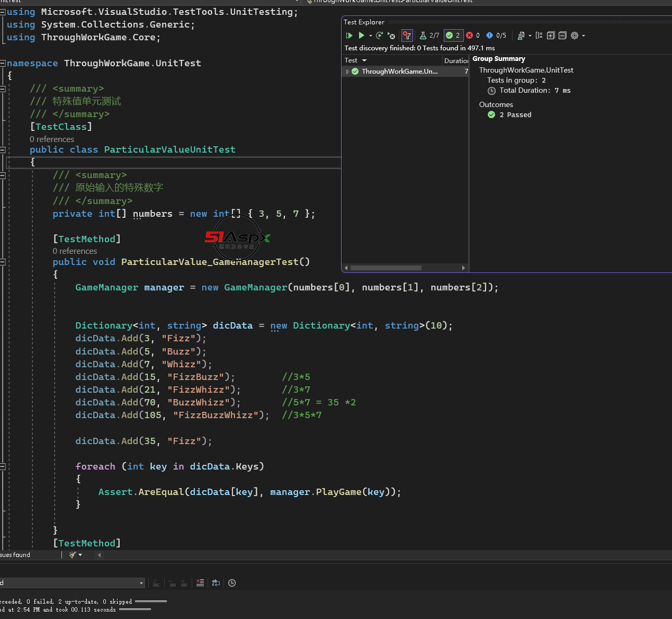
Task: Click the dicData.Add(105, "FizzBuzzWhizz") line
Action: [172, 415]
